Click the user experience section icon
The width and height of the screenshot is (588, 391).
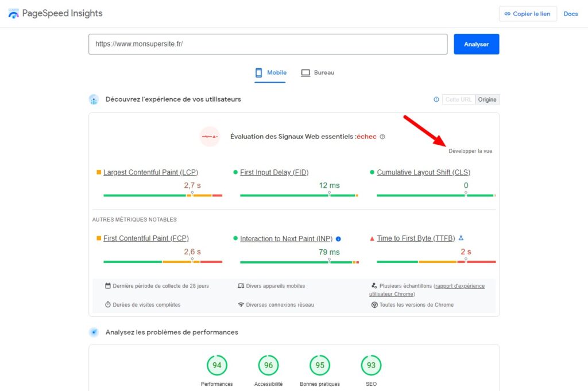pyautogui.click(x=94, y=100)
